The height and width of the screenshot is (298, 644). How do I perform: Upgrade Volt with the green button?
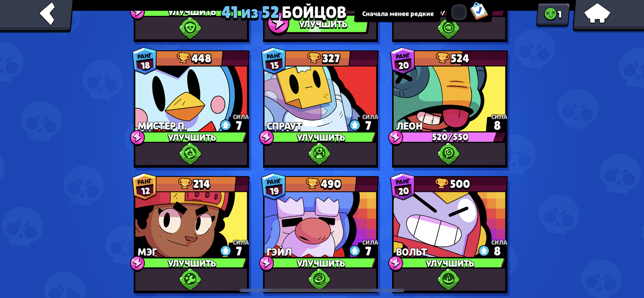click(x=450, y=263)
